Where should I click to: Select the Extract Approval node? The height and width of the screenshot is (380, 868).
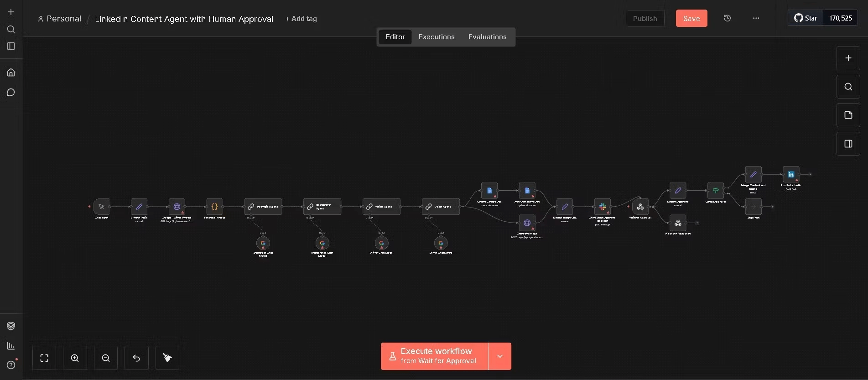click(678, 190)
